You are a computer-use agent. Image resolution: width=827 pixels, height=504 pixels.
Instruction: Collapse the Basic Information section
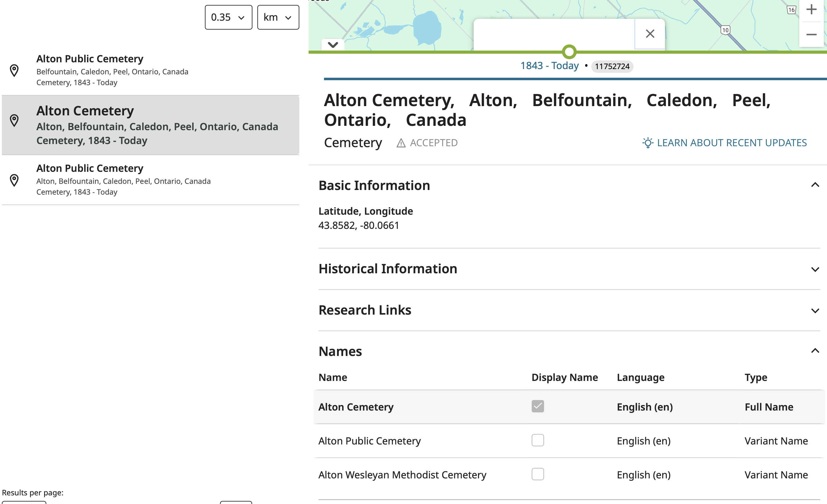point(815,185)
